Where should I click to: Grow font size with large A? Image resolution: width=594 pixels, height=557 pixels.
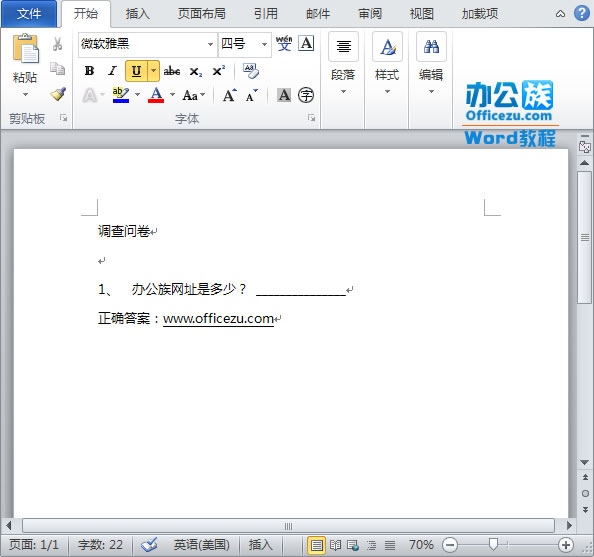coord(230,95)
